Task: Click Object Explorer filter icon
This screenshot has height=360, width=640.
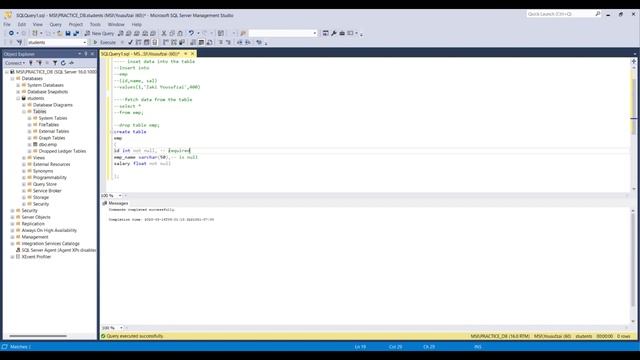Action: [55, 63]
